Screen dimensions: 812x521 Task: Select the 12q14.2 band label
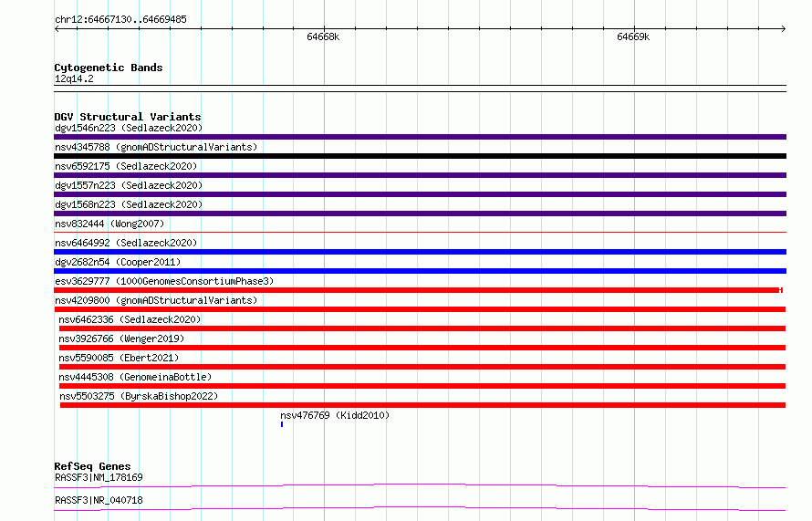[74, 78]
